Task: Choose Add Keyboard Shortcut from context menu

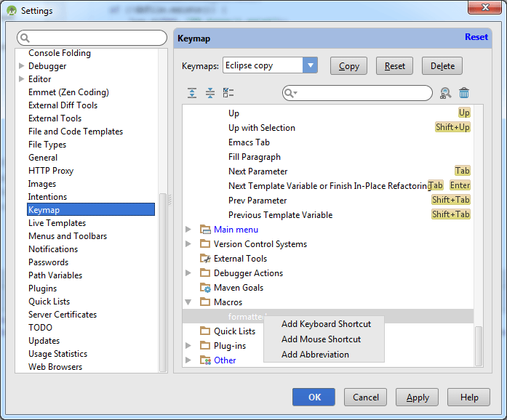Action: (x=326, y=324)
